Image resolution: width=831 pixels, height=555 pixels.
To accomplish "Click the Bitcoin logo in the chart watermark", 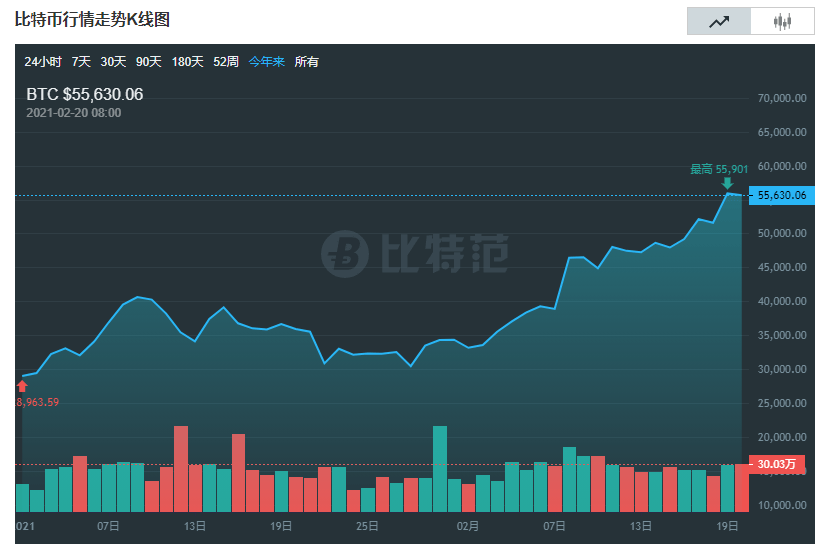I will tap(345, 253).
